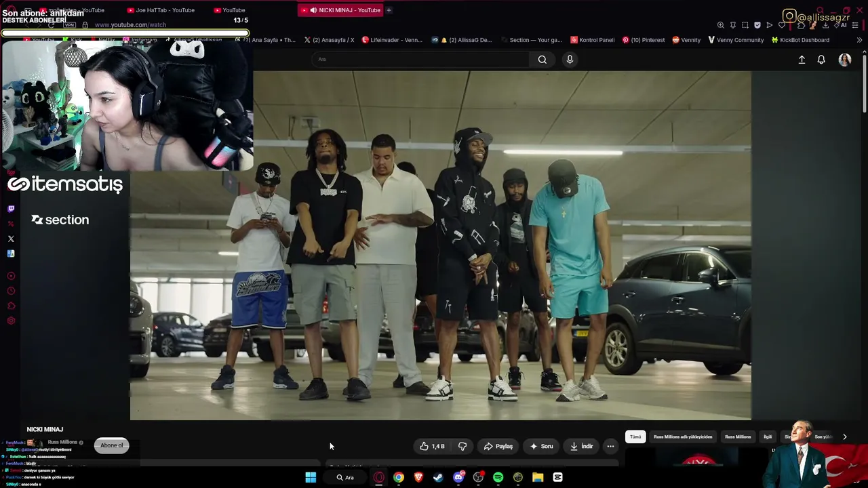Screen dimensions: 868x488
Task: Select the Russ Millions filter chip
Action: [x=738, y=436]
